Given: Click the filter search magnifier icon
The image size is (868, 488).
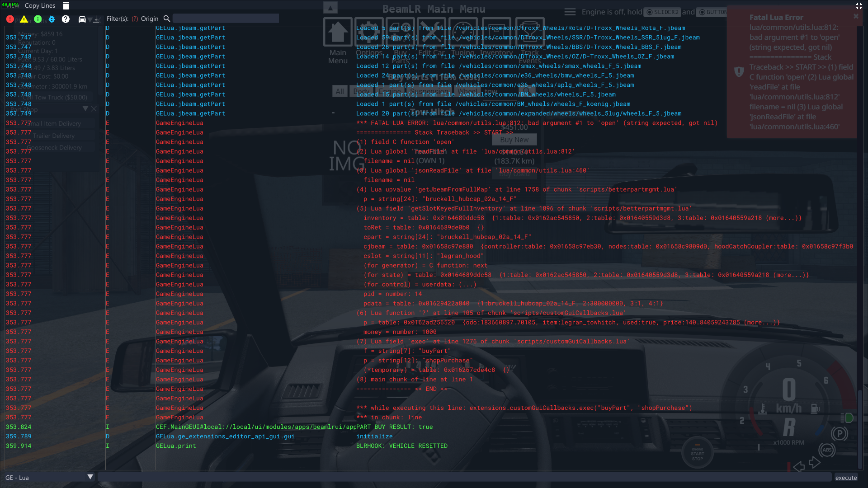Looking at the screenshot, I should pyautogui.click(x=166, y=19).
